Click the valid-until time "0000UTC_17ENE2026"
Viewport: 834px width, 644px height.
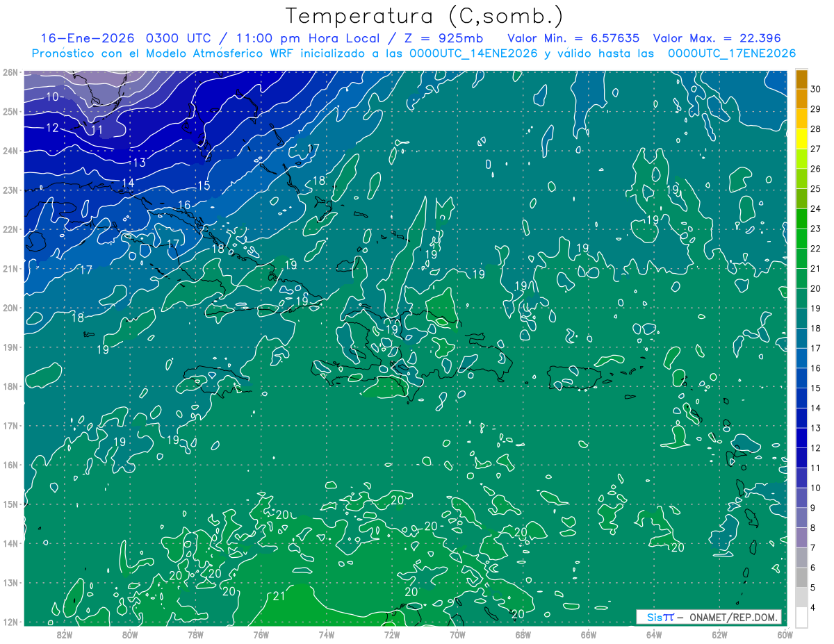pyautogui.click(x=731, y=53)
